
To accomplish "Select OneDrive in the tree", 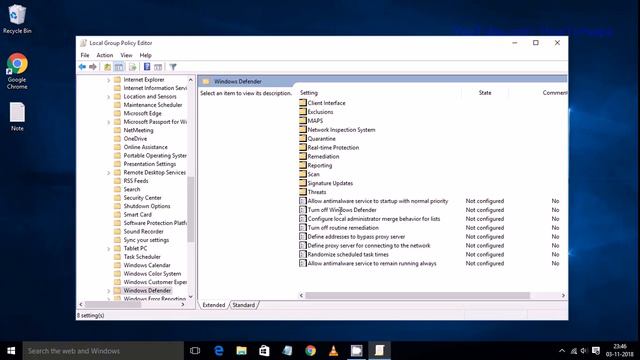I will tap(135, 139).
